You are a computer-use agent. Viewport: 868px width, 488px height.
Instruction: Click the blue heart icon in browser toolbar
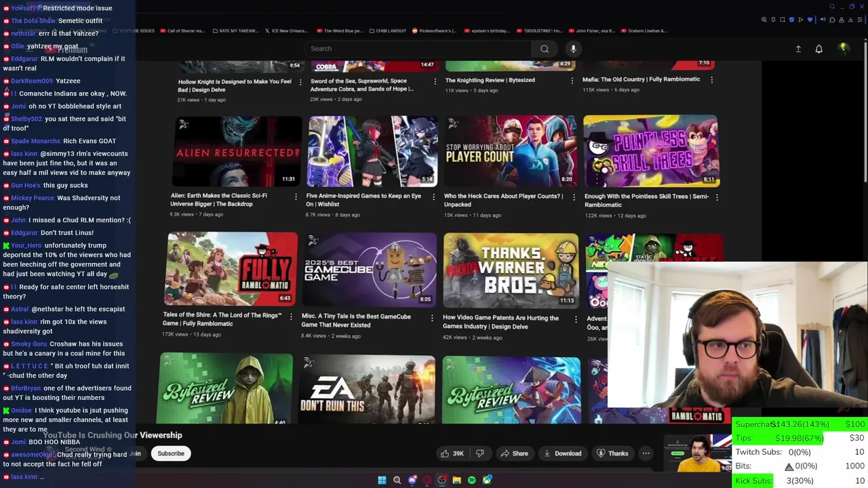[x=808, y=20]
